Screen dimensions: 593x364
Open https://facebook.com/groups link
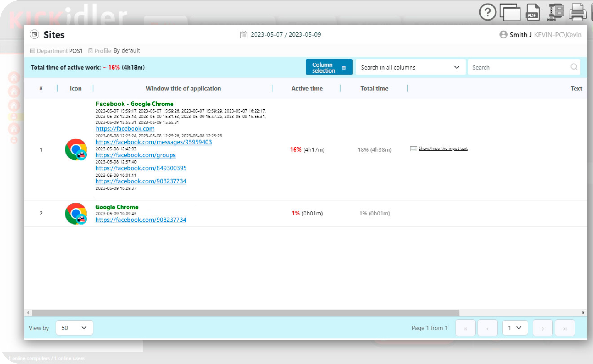tap(135, 155)
